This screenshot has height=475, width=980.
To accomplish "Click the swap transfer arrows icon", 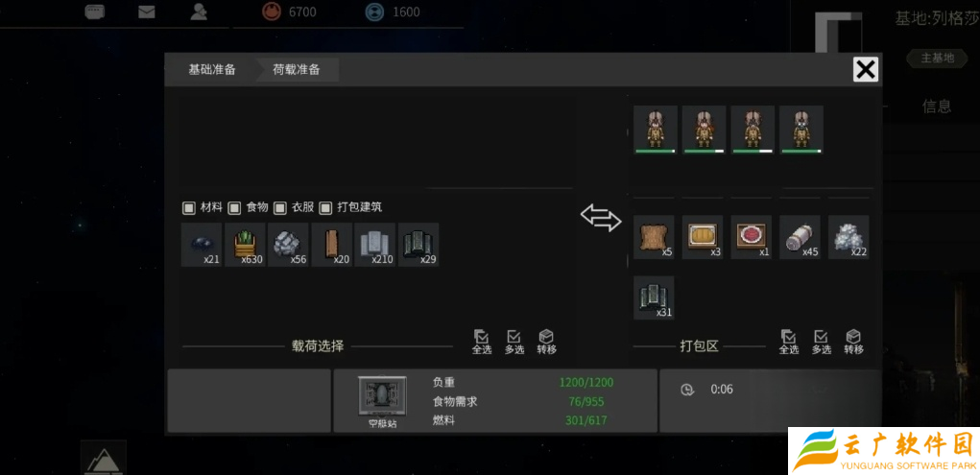I will pos(601,218).
